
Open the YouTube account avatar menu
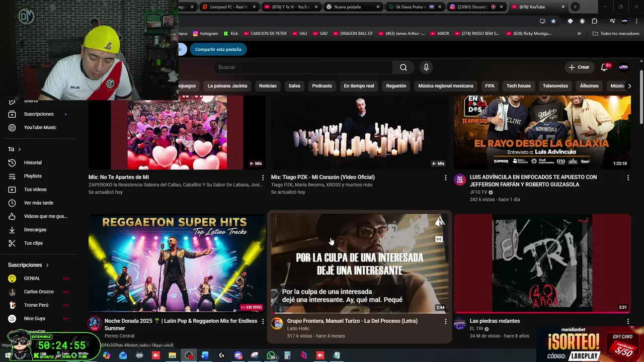tap(623, 67)
